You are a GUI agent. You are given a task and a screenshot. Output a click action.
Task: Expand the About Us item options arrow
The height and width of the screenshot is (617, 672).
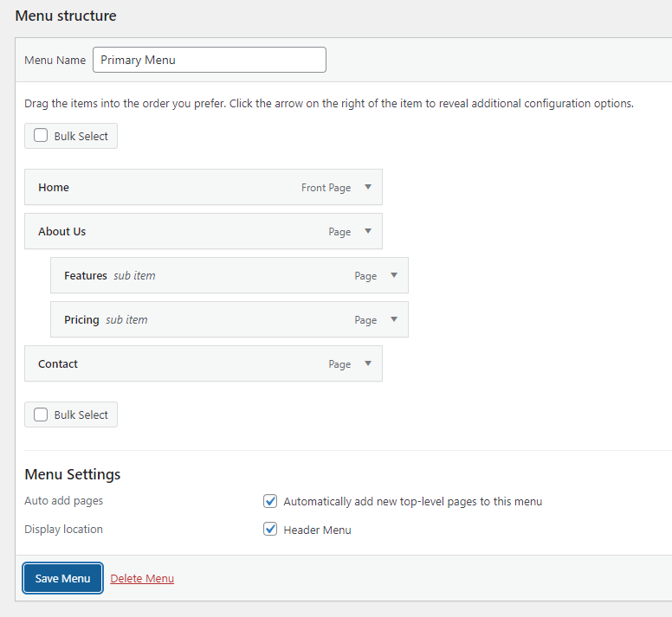(368, 231)
